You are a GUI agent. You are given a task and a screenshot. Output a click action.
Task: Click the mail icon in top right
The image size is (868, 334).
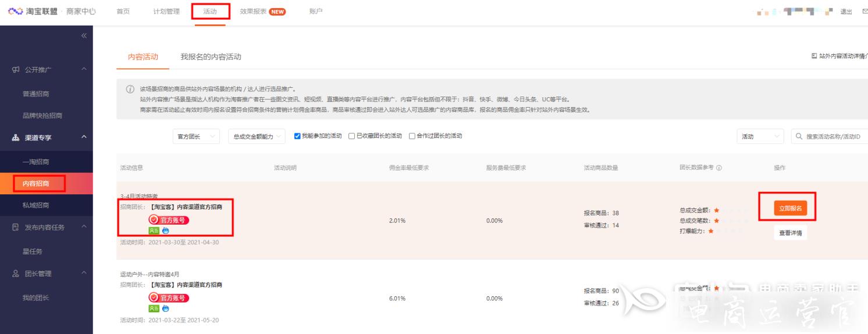pyautogui.click(x=865, y=12)
